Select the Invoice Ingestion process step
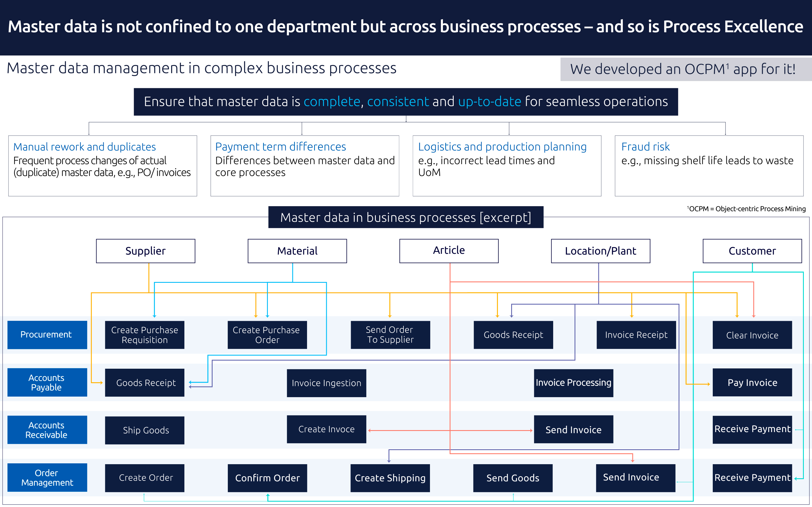Image resolution: width=812 pixels, height=507 pixels. click(x=326, y=383)
